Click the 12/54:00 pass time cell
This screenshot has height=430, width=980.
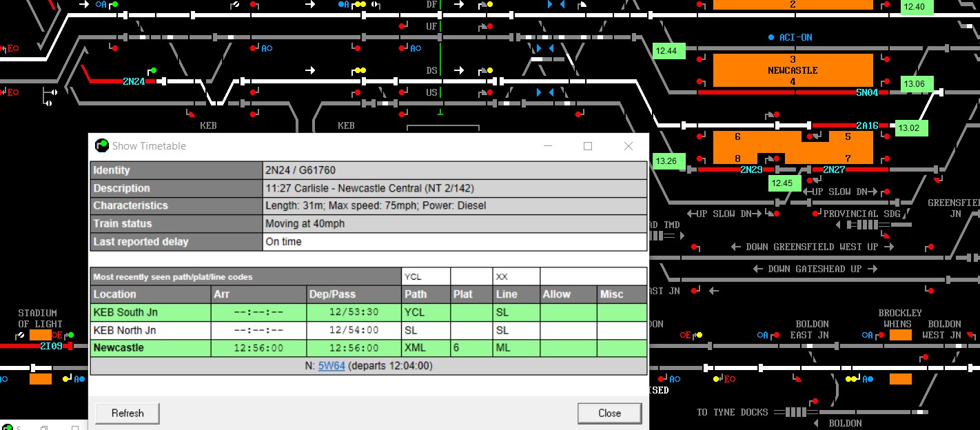(354, 330)
